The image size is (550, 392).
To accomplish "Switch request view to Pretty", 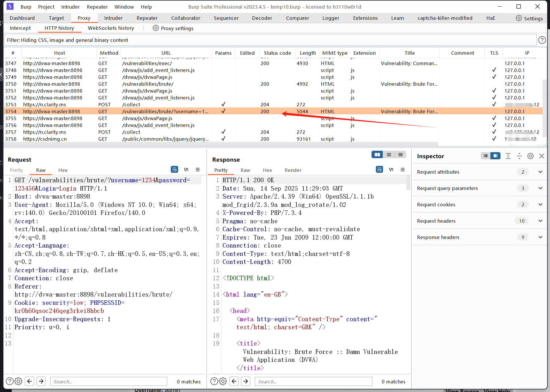I will pos(16,170).
